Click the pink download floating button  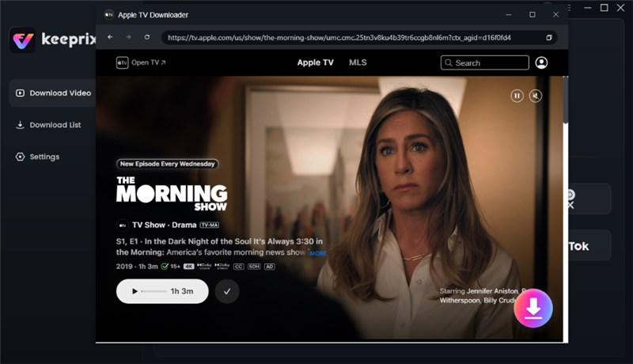533,308
